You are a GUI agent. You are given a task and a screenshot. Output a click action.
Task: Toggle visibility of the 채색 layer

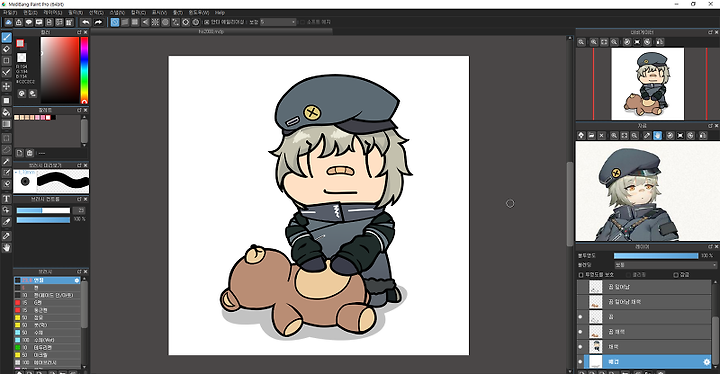point(580,347)
